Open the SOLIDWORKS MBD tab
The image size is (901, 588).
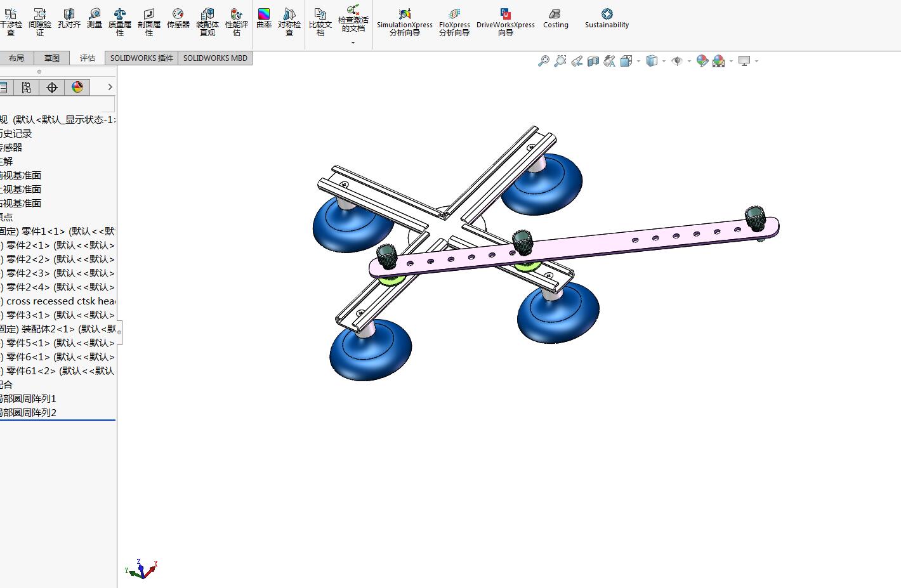[215, 58]
